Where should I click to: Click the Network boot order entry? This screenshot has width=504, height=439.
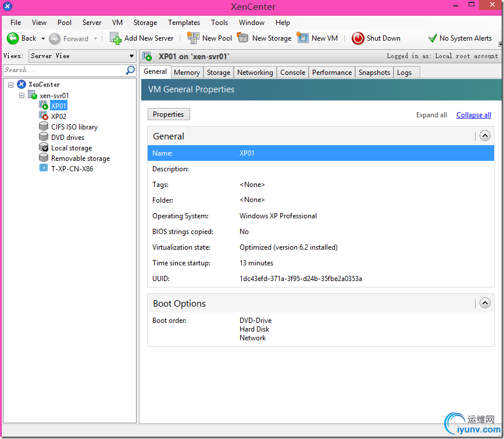point(252,338)
